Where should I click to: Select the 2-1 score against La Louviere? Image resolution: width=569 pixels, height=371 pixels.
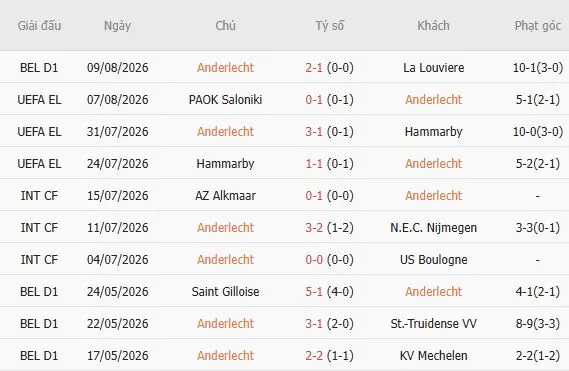(x=314, y=68)
